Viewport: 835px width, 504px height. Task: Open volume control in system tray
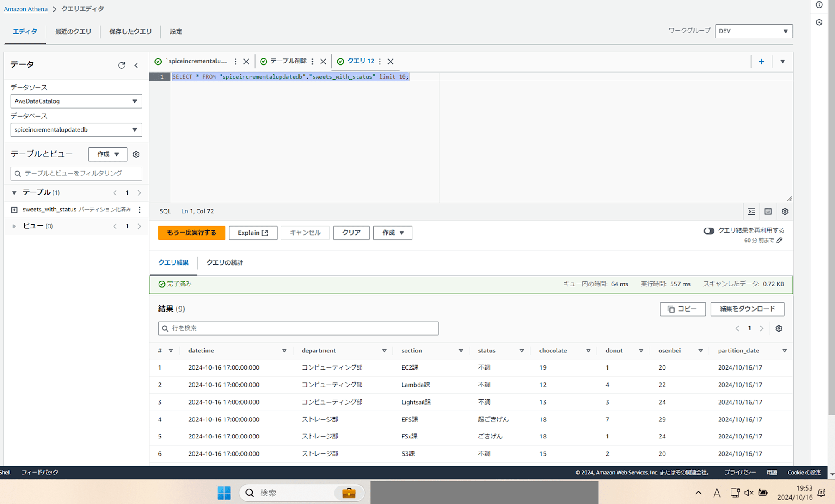pyautogui.click(x=749, y=493)
